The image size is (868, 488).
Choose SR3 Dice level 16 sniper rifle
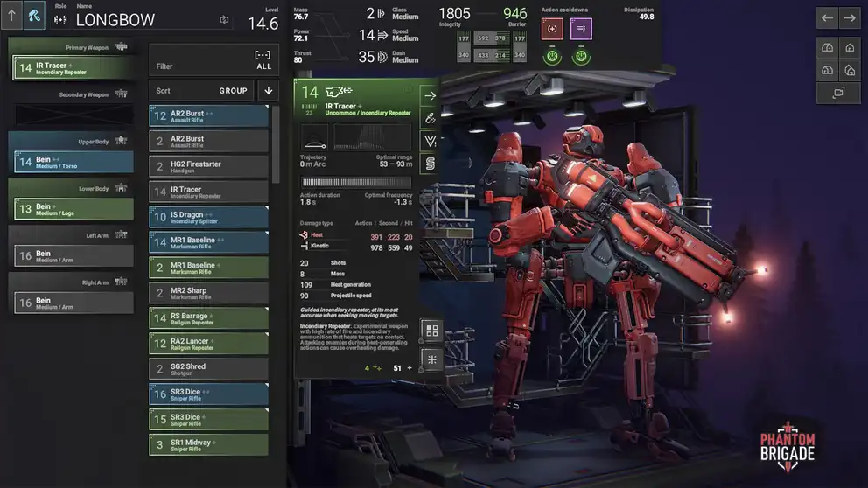click(x=208, y=394)
